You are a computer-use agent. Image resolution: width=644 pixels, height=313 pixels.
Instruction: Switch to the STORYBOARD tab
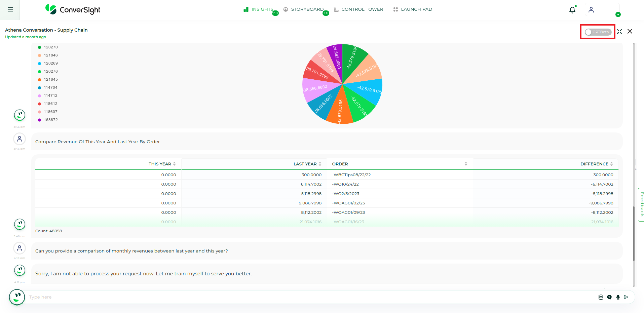(x=307, y=9)
